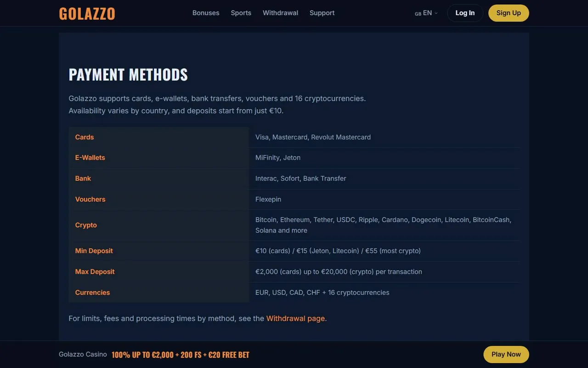Click the Min Deposit row label

[94, 251]
